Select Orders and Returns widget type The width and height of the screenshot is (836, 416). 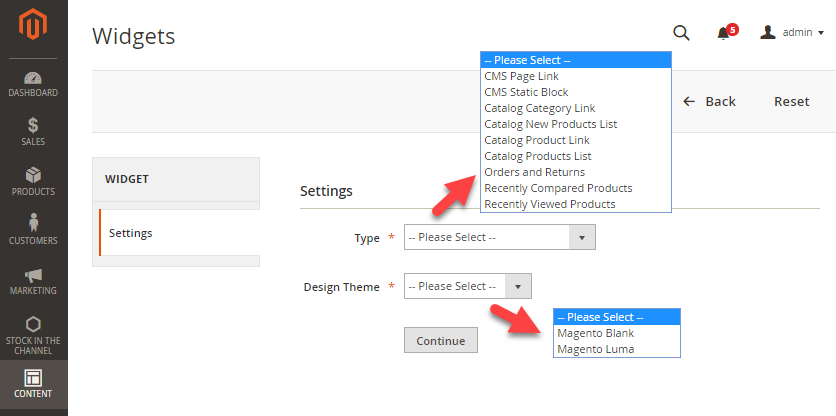[534, 172]
